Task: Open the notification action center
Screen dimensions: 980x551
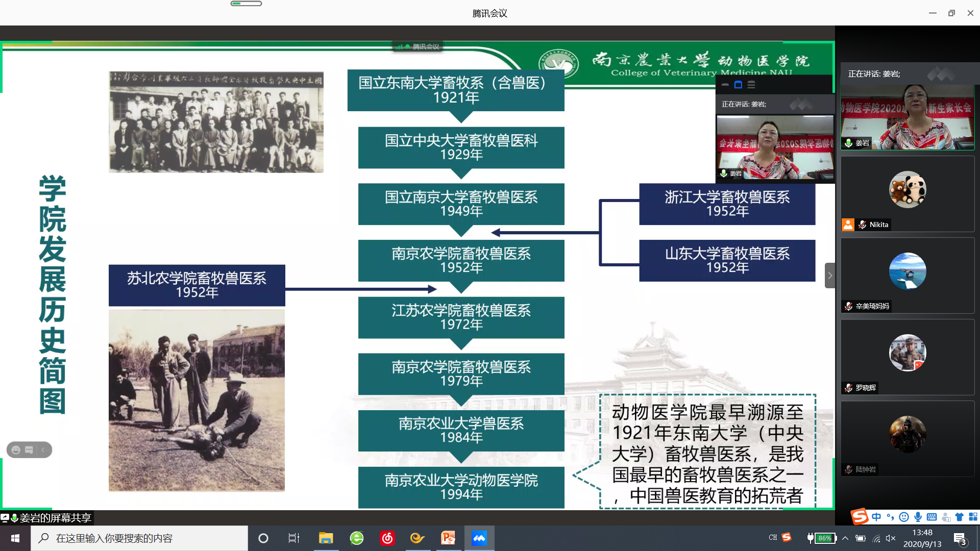Action: click(960, 538)
